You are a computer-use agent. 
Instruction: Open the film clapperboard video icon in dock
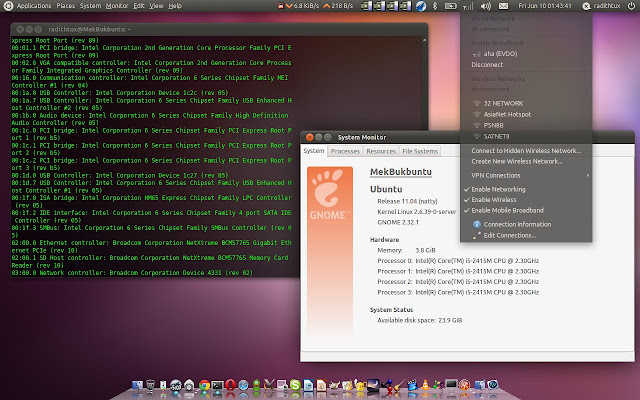(412, 385)
